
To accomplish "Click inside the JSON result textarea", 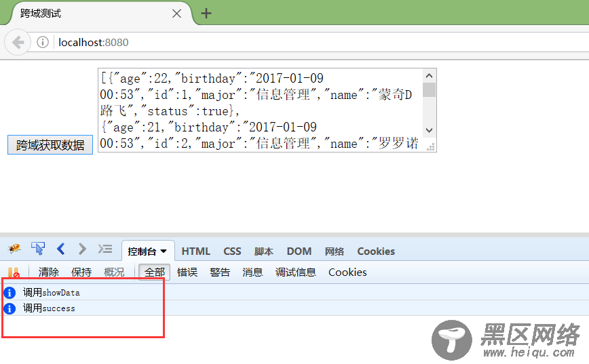I will [259, 110].
